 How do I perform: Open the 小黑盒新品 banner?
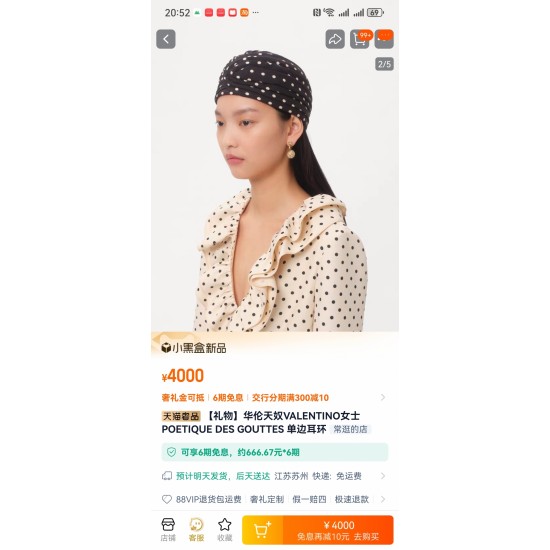click(x=194, y=348)
